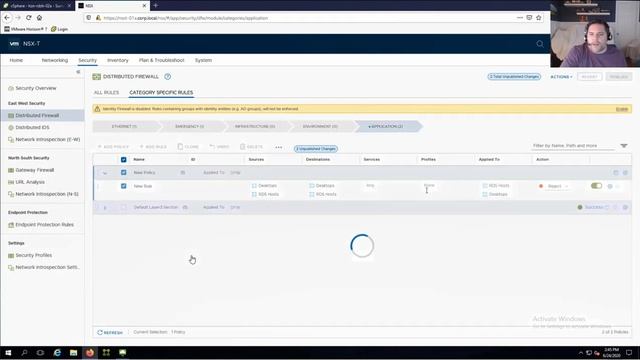Click the Desktops group icon in Sources

click(x=254, y=186)
